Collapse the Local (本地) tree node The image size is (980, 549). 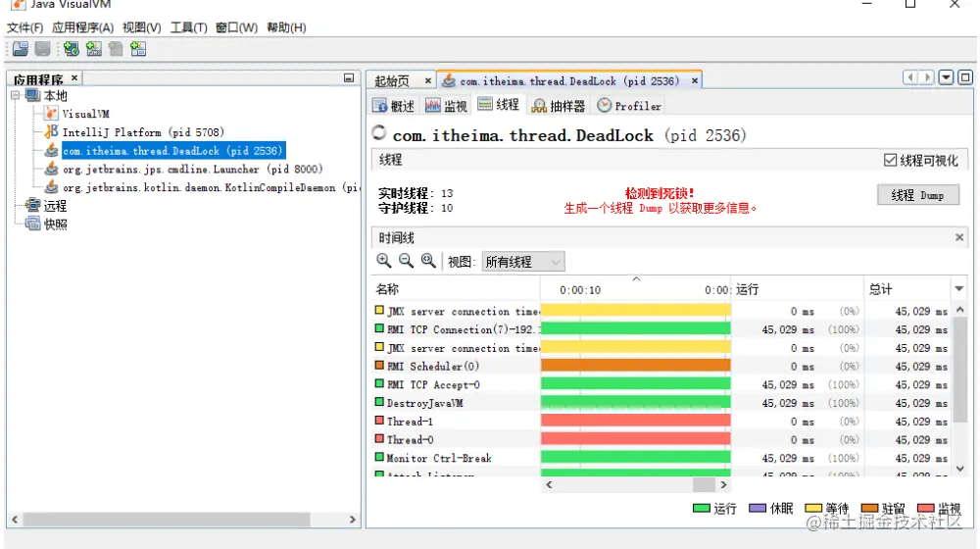tap(15, 96)
